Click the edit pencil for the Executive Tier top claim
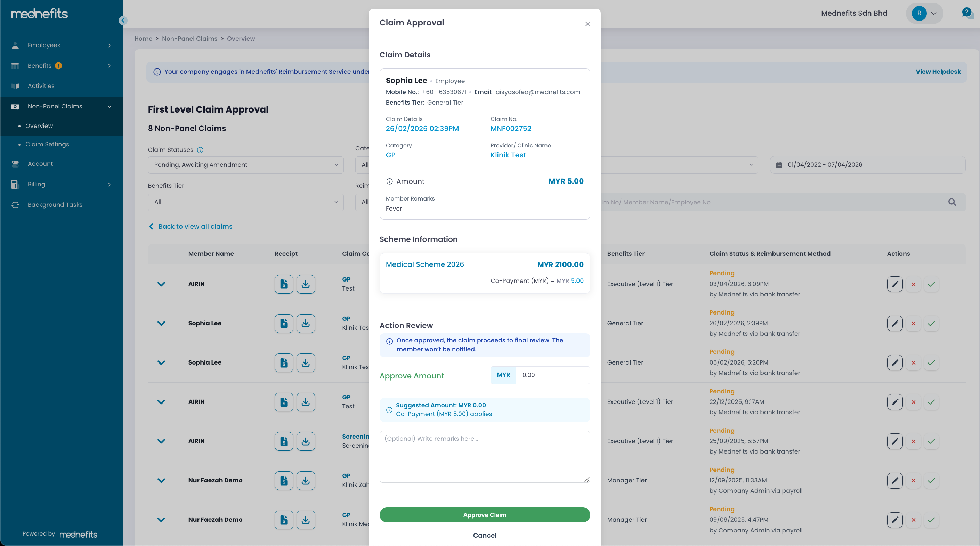The height and width of the screenshot is (546, 980). 894,284
